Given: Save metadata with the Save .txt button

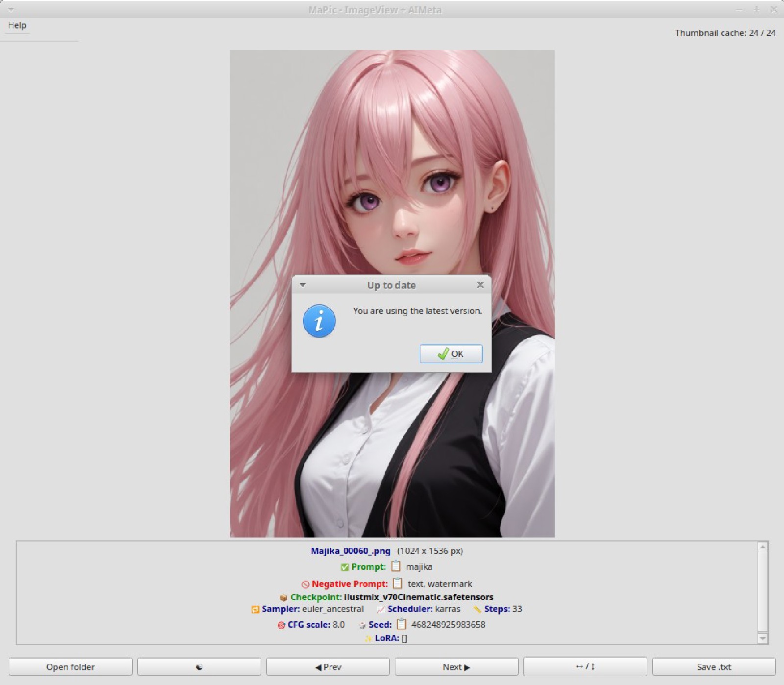Looking at the screenshot, I should (713, 666).
